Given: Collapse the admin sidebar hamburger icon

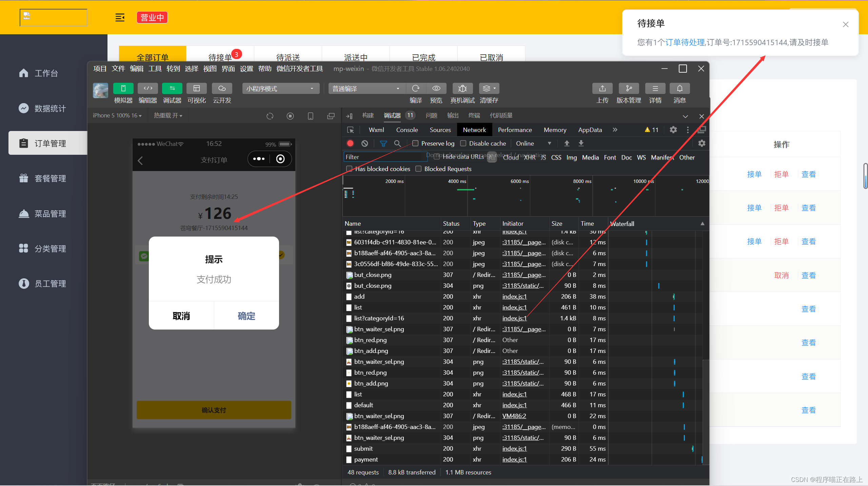Looking at the screenshot, I should (120, 17).
